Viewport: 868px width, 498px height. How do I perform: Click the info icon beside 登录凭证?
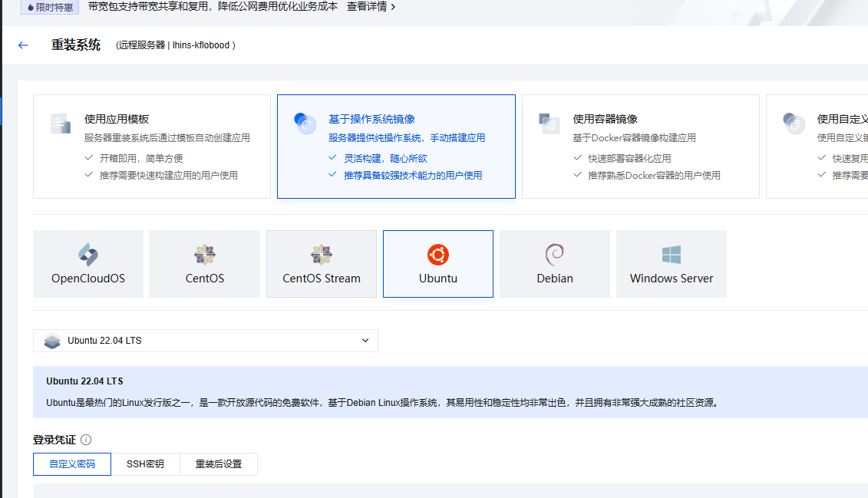(86, 440)
